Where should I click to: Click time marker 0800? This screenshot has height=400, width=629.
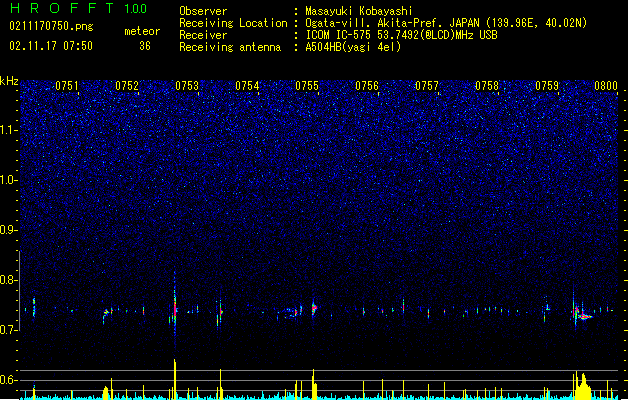pyautogui.click(x=606, y=86)
